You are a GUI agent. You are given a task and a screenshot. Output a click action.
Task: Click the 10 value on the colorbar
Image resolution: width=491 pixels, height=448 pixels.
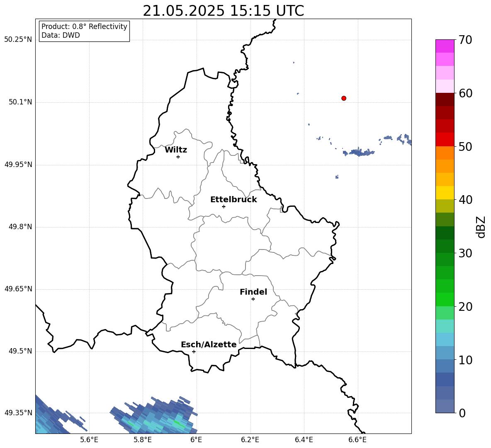click(465, 360)
